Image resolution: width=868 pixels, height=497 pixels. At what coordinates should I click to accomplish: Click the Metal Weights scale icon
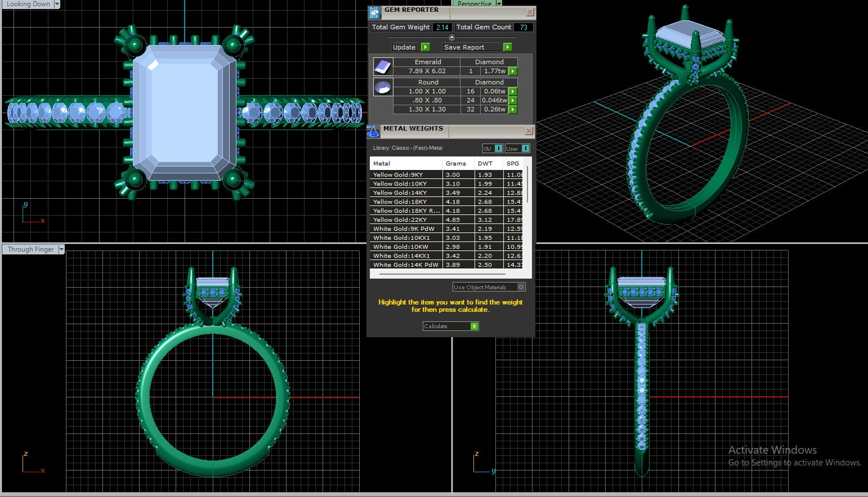[x=373, y=131]
